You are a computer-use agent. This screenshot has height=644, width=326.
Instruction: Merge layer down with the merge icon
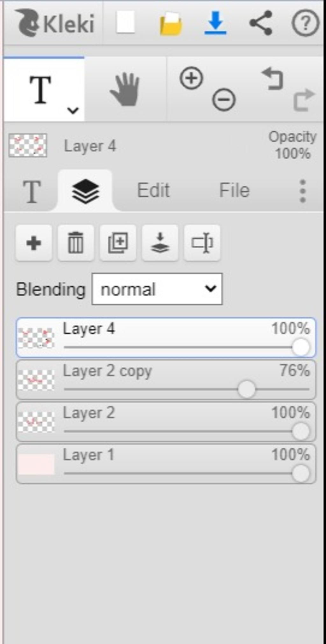pos(160,243)
